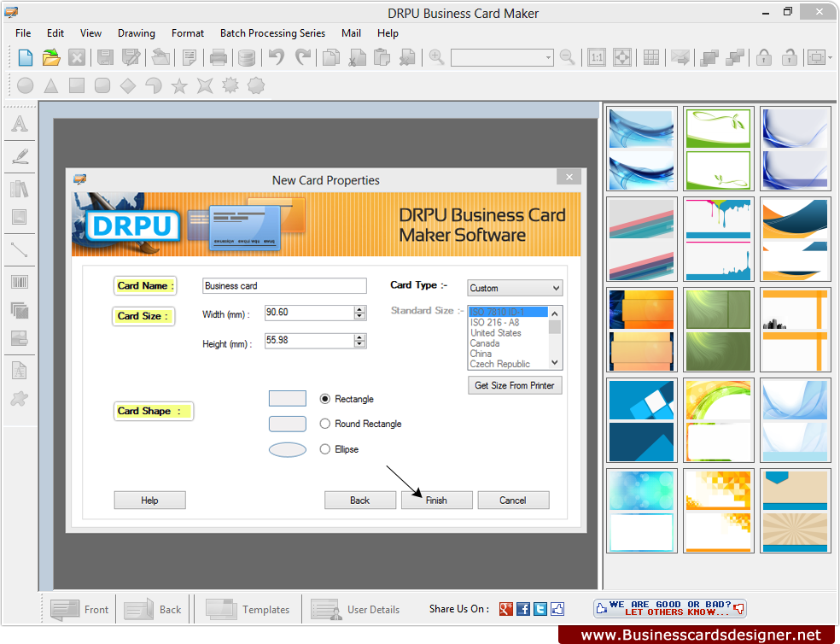The image size is (840, 644).
Task: Decrease the Height value with down arrow
Action: pyautogui.click(x=360, y=343)
